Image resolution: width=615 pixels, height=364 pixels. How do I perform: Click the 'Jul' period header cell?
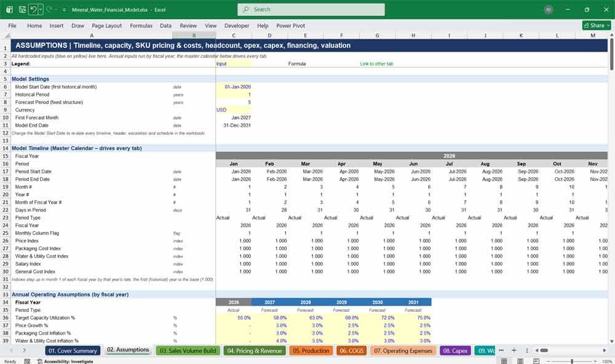coord(450,164)
